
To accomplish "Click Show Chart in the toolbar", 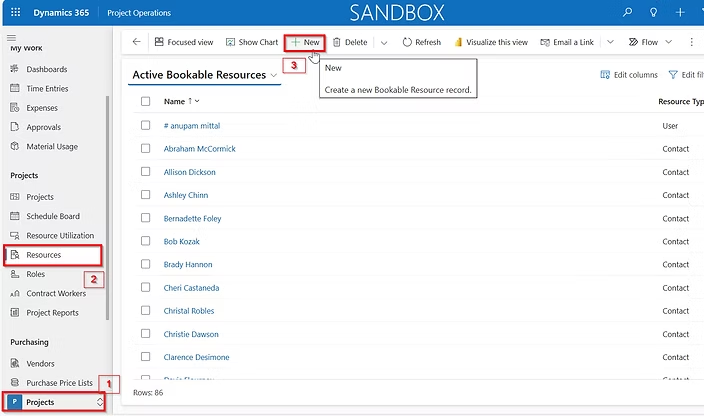I will (x=252, y=42).
